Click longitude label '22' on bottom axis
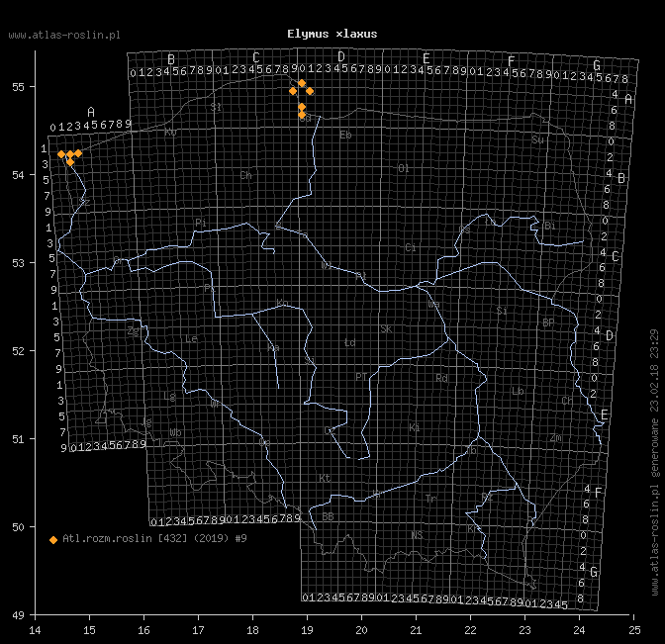 pos(470,630)
